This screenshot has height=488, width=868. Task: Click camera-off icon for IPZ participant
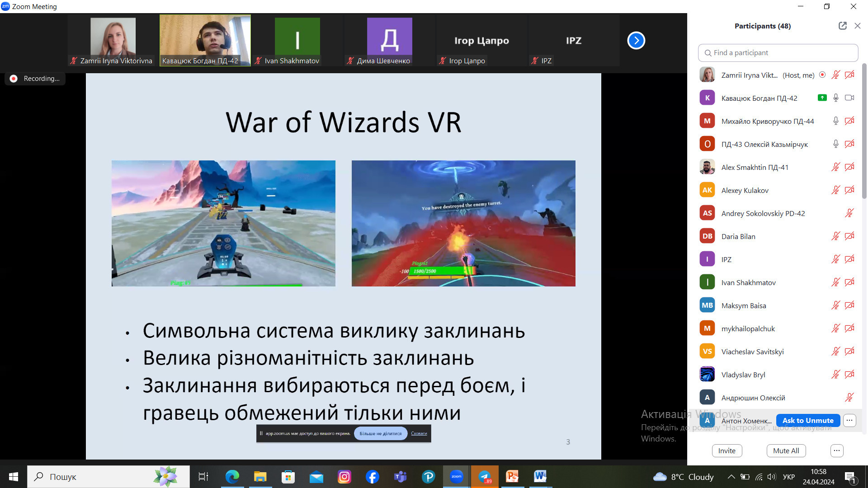(x=849, y=259)
